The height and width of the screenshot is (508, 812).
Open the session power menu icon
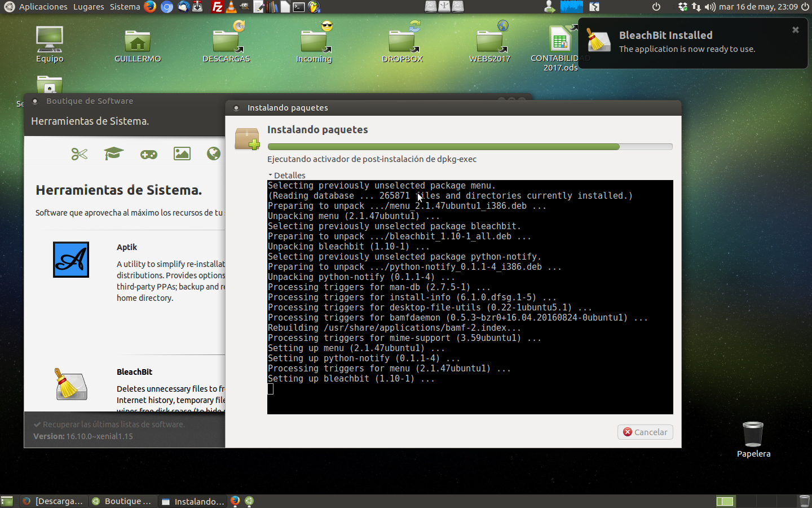tap(805, 7)
